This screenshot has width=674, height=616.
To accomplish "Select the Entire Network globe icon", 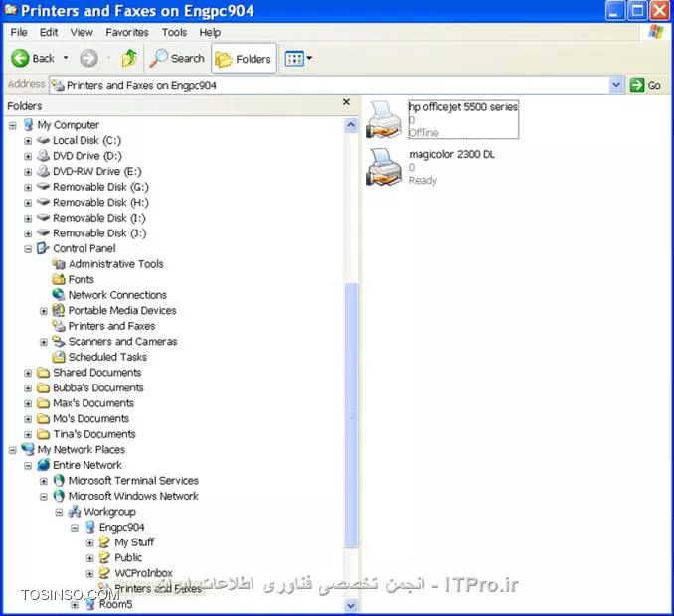I will pos(43,465).
